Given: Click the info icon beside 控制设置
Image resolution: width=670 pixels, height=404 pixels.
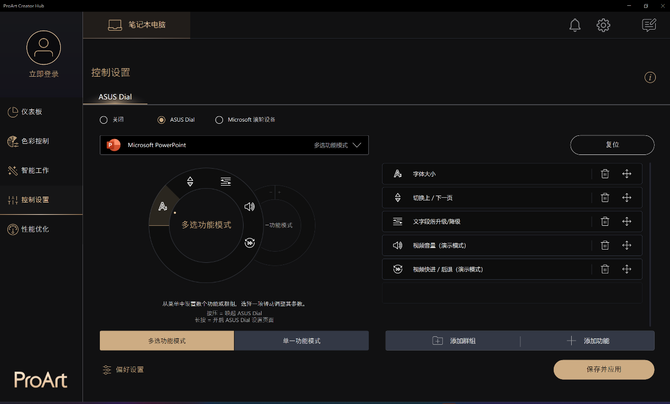Looking at the screenshot, I should click(650, 77).
